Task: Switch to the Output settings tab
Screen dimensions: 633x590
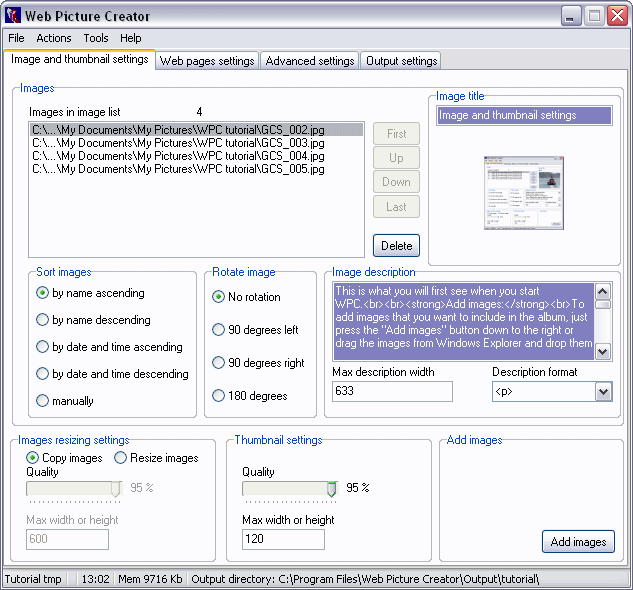Action: (401, 61)
